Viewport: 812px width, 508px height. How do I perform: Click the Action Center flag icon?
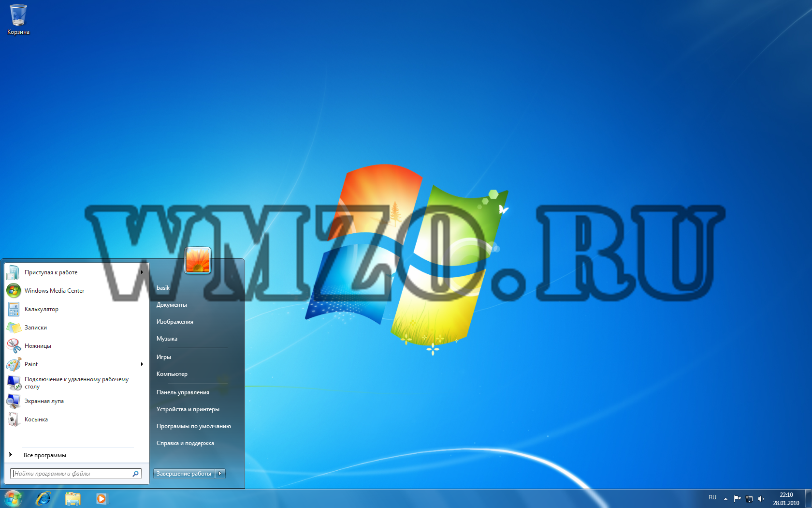(x=737, y=498)
